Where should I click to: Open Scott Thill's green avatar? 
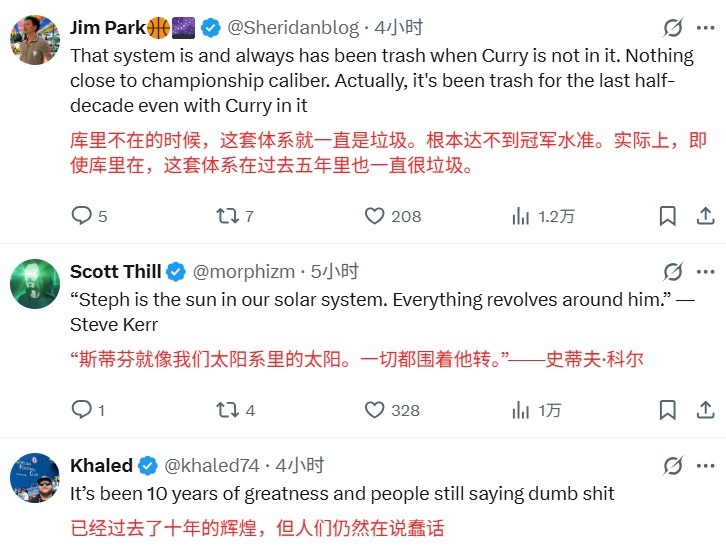point(35,284)
